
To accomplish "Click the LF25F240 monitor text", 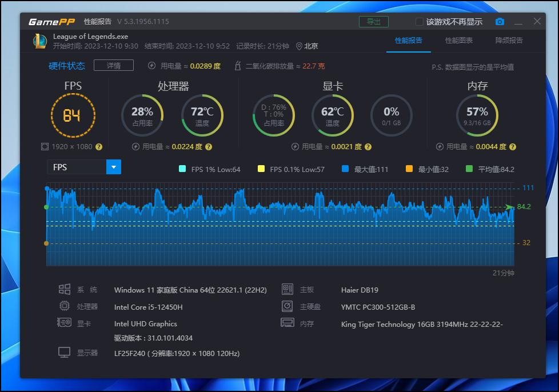I will [x=177, y=354].
